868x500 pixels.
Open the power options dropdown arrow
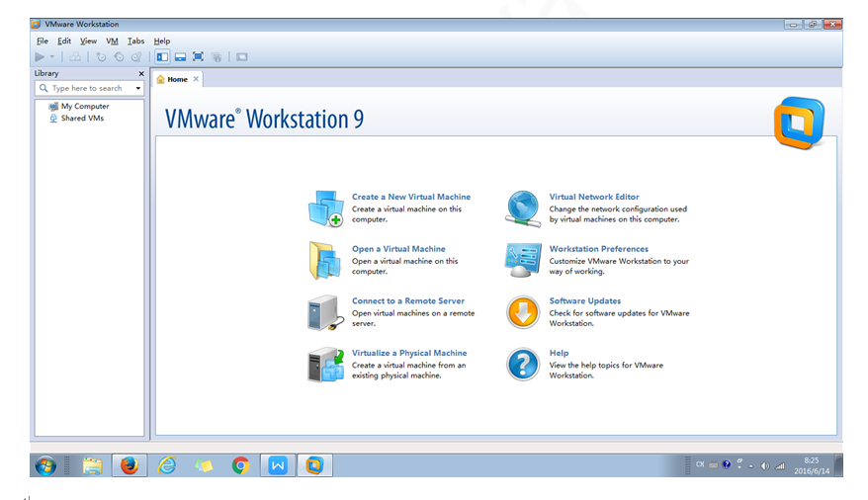[x=52, y=56]
